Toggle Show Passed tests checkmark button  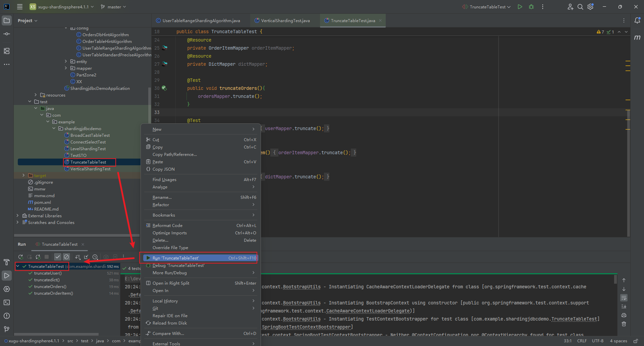pos(58,257)
